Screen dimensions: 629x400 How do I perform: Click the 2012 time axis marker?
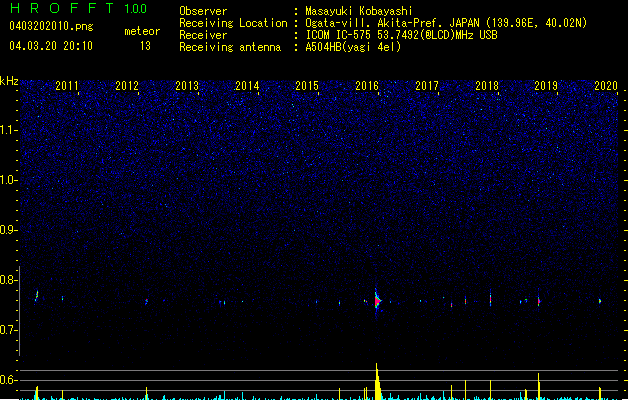[127, 86]
